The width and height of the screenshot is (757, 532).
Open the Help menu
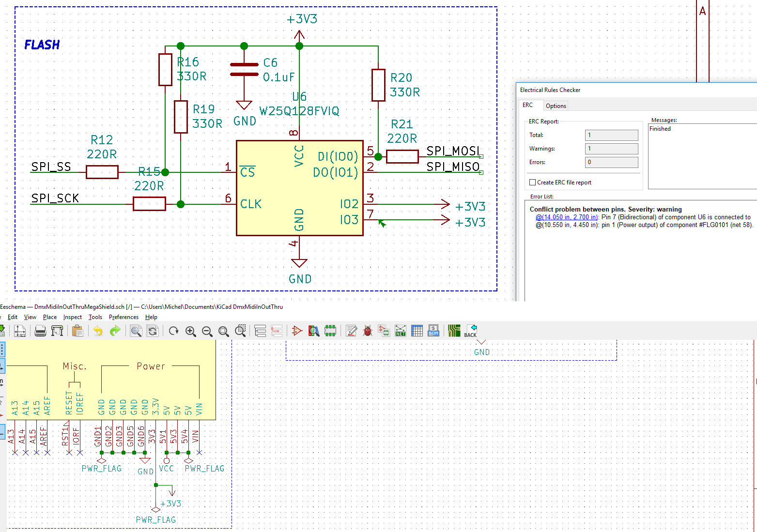point(151,317)
